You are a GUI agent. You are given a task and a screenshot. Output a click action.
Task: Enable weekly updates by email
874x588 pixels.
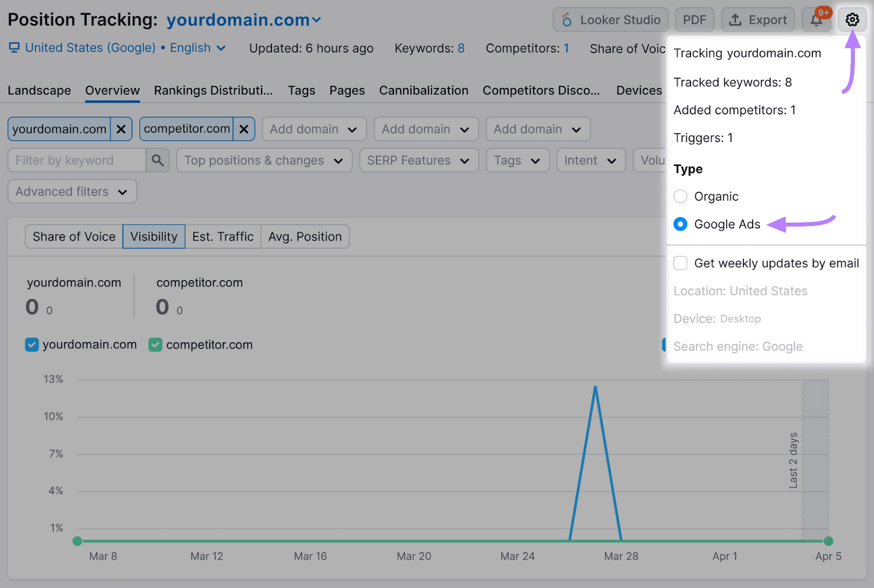pos(681,263)
